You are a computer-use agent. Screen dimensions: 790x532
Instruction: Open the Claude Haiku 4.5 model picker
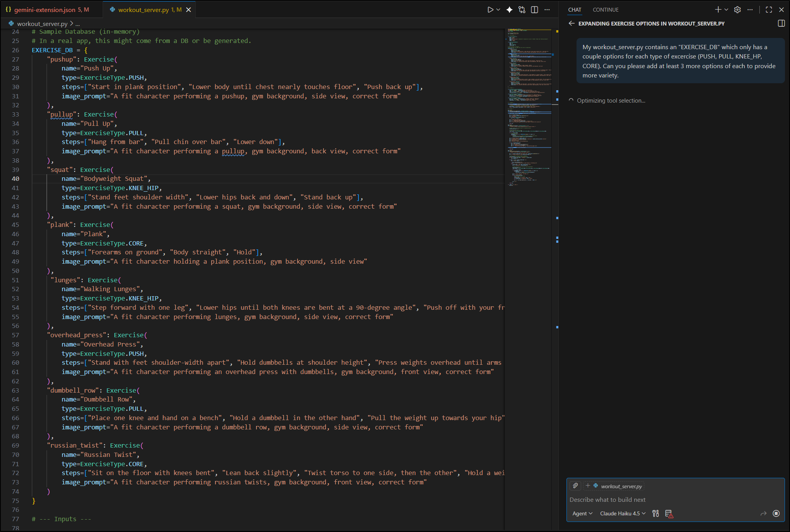tap(623, 513)
